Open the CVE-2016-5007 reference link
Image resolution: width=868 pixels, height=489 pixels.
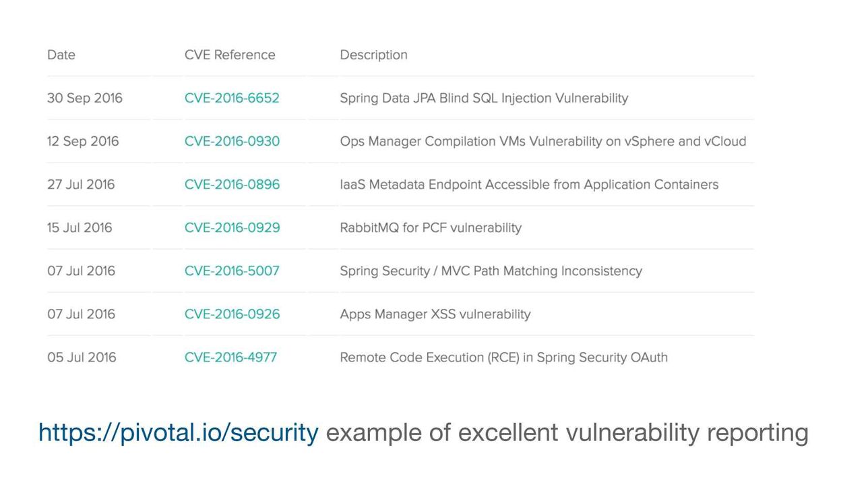coord(232,270)
